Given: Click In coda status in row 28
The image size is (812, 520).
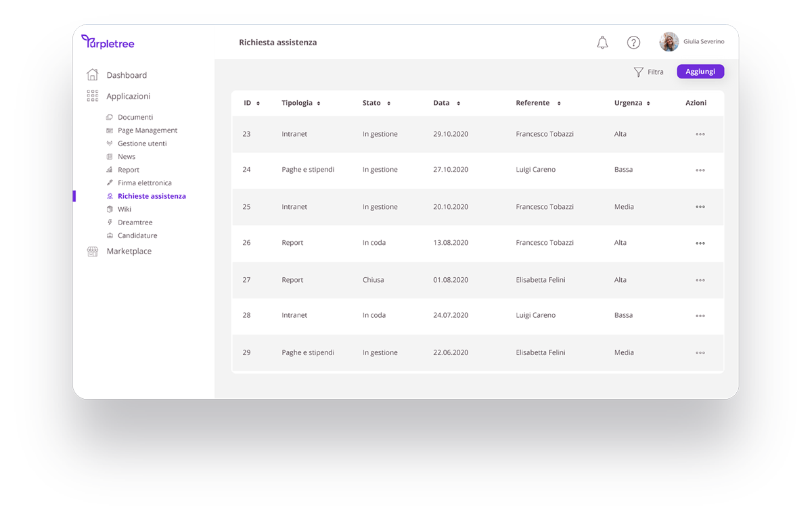Looking at the screenshot, I should (x=374, y=315).
